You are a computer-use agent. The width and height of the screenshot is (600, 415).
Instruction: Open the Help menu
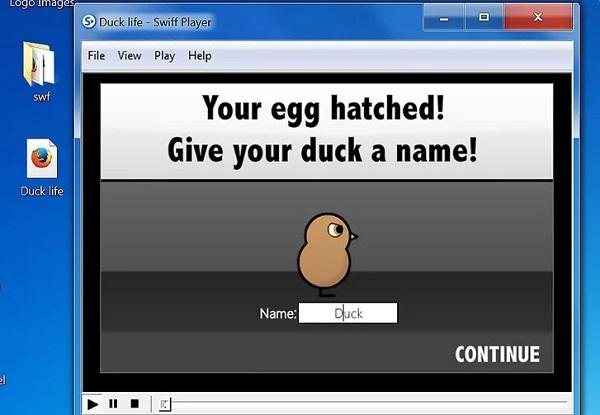200,56
